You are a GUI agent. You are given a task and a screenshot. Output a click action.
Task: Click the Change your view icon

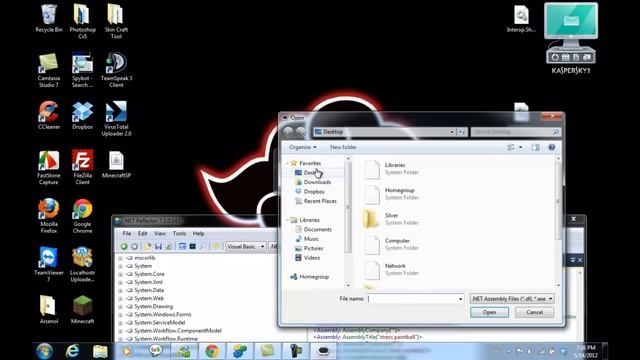[x=511, y=147]
